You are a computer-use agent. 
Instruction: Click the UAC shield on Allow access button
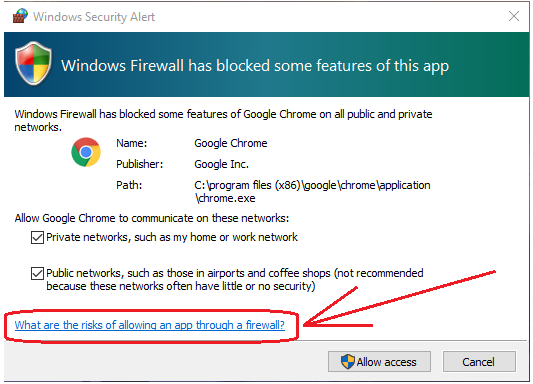(347, 362)
